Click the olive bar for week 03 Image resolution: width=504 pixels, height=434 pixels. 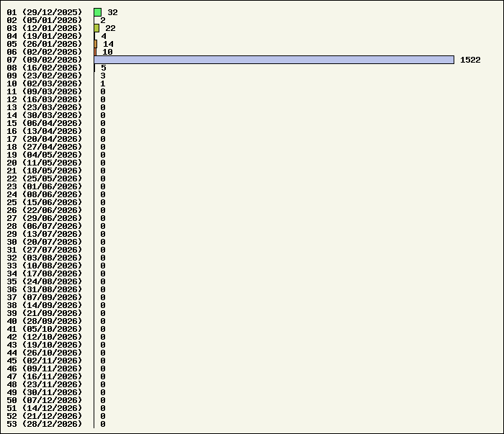coord(96,28)
